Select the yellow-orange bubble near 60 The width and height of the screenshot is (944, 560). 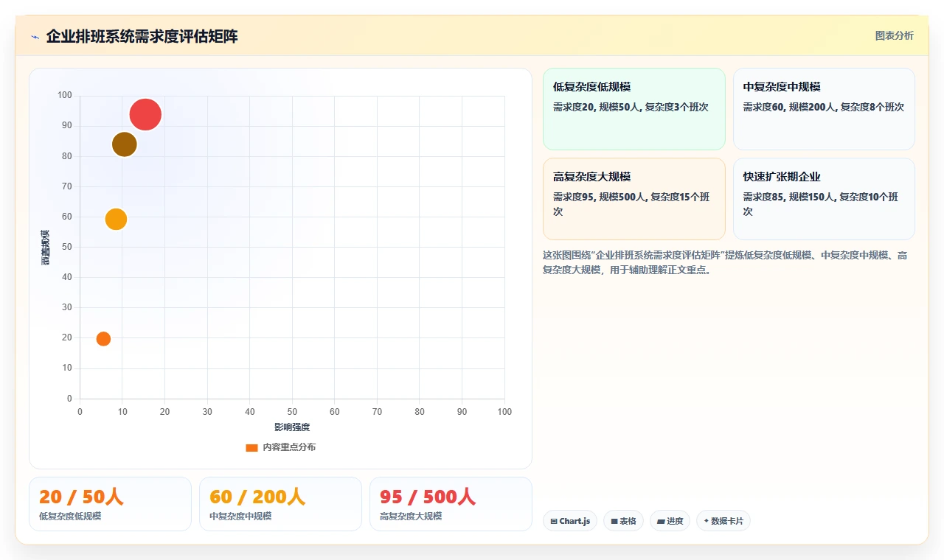click(116, 219)
